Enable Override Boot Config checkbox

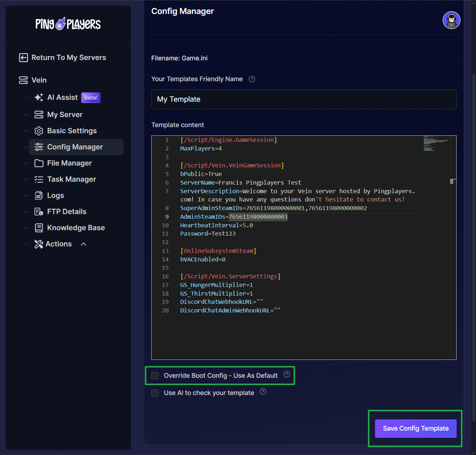155,376
